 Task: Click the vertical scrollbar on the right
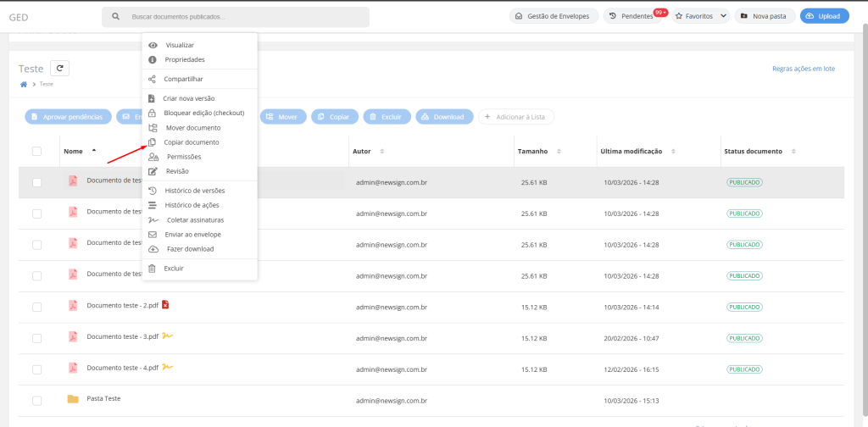pos(863,127)
